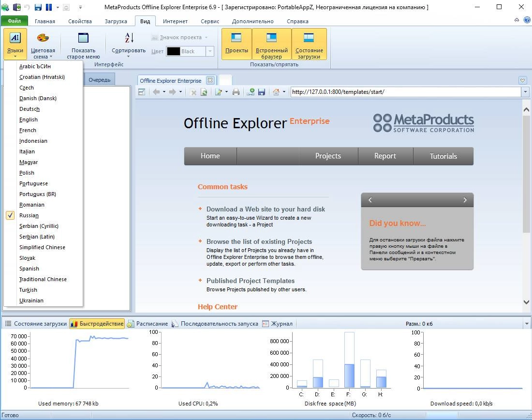The width and height of the screenshot is (532, 420).
Task: Click the refresh page icon
Action: click(x=204, y=92)
